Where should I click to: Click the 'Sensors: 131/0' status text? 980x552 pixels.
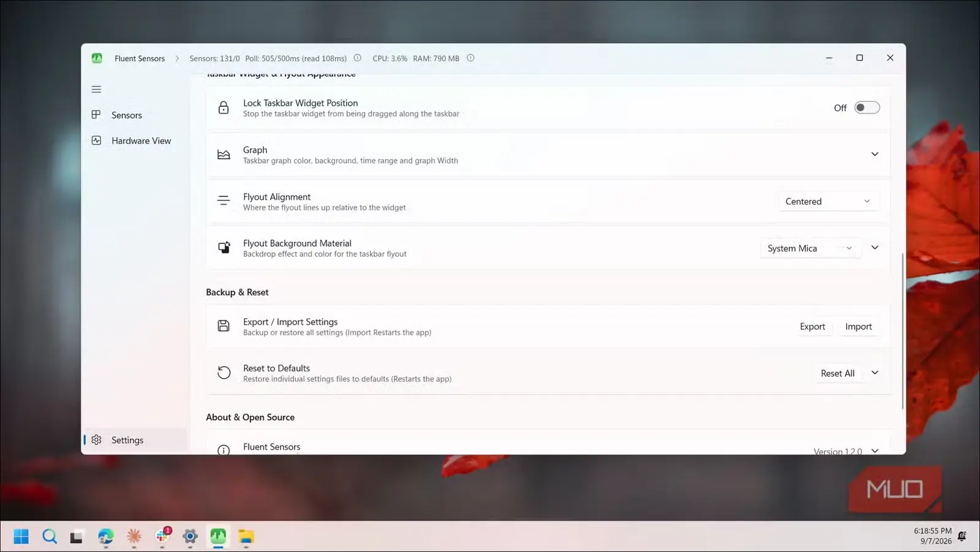[214, 59]
